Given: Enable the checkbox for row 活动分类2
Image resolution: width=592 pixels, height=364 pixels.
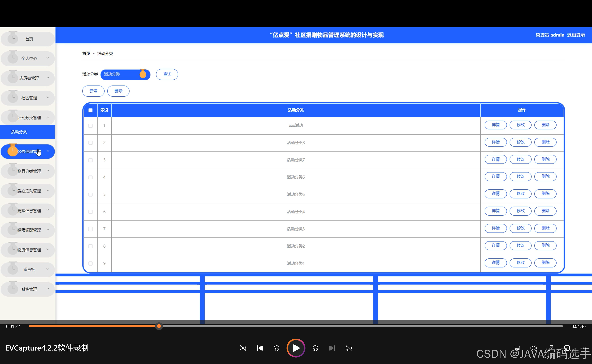Looking at the screenshot, I should 91,246.
